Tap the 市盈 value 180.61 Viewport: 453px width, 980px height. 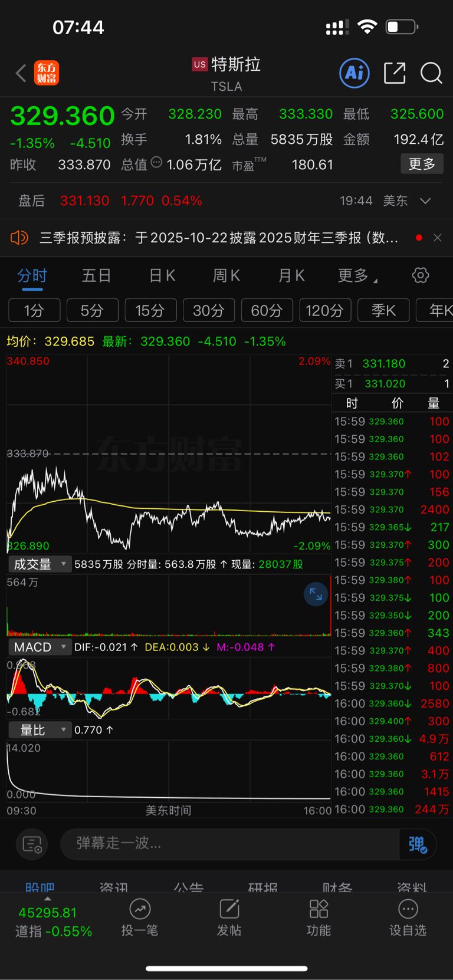(x=313, y=165)
